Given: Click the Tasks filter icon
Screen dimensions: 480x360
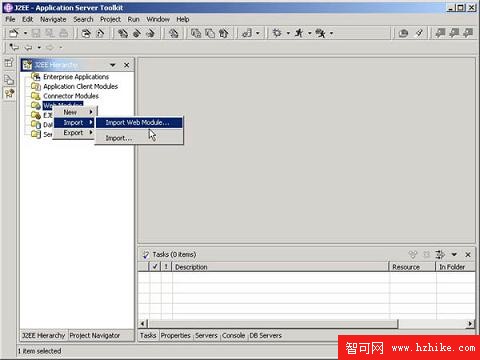Looking at the screenshot, I should [440, 255].
